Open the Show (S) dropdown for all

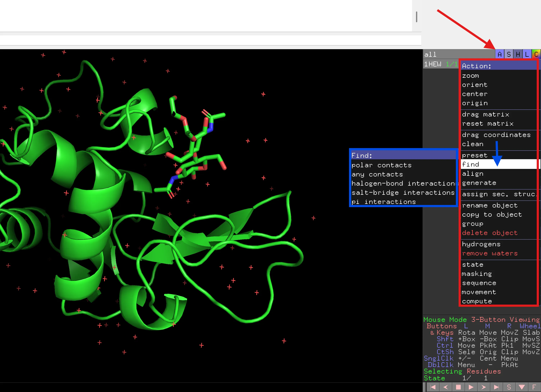509,55
